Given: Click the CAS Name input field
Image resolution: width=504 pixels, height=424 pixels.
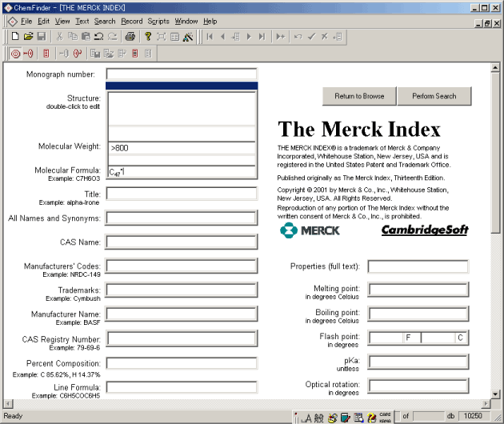Looking at the screenshot, I should coord(182,242).
